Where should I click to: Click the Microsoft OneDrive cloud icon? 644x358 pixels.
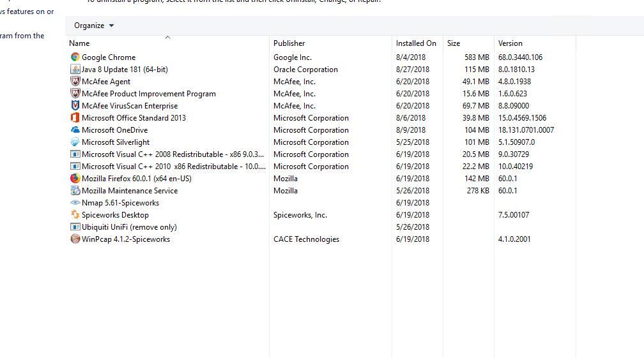click(x=75, y=130)
